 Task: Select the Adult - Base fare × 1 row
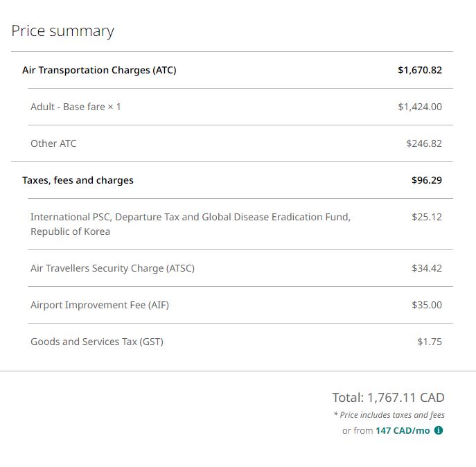coord(76,107)
